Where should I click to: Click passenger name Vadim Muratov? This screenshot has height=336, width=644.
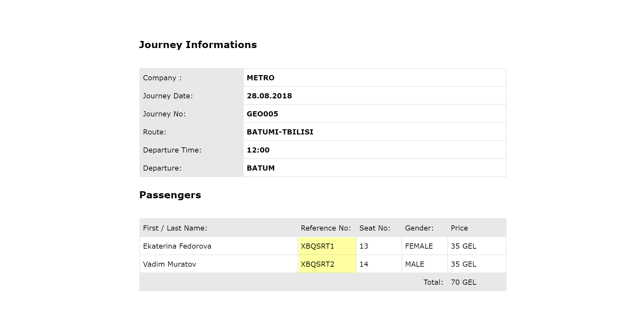tap(169, 264)
